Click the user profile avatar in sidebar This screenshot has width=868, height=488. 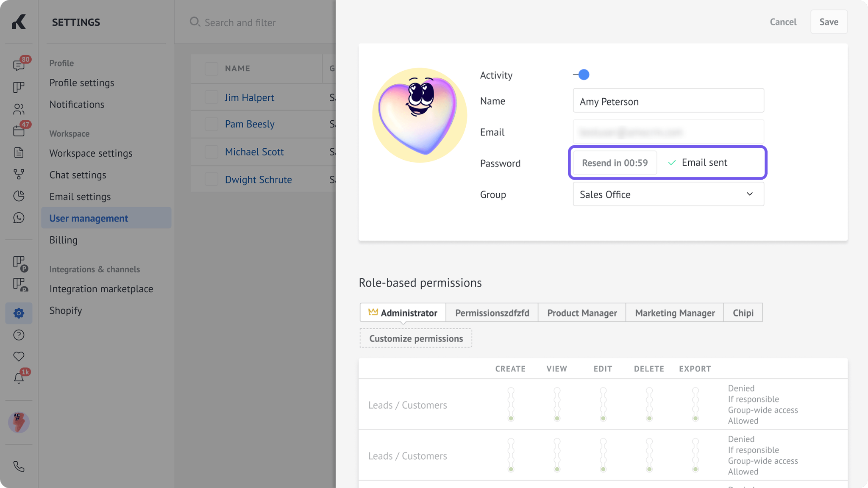pyautogui.click(x=19, y=422)
